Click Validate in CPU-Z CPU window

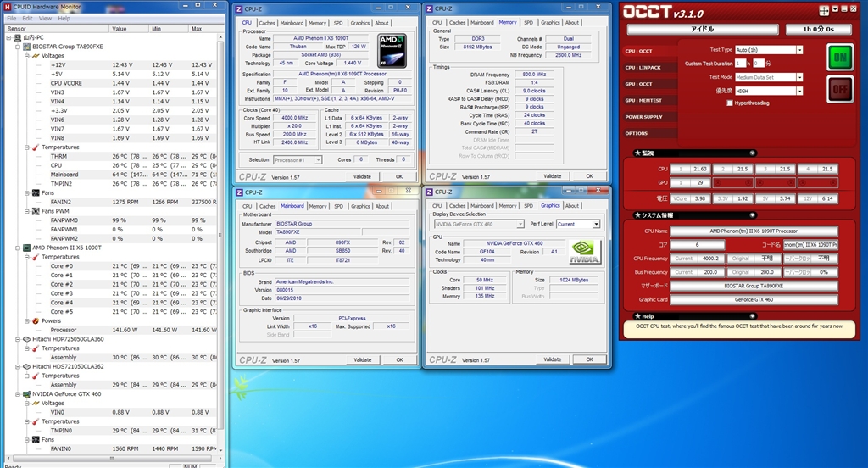point(362,176)
